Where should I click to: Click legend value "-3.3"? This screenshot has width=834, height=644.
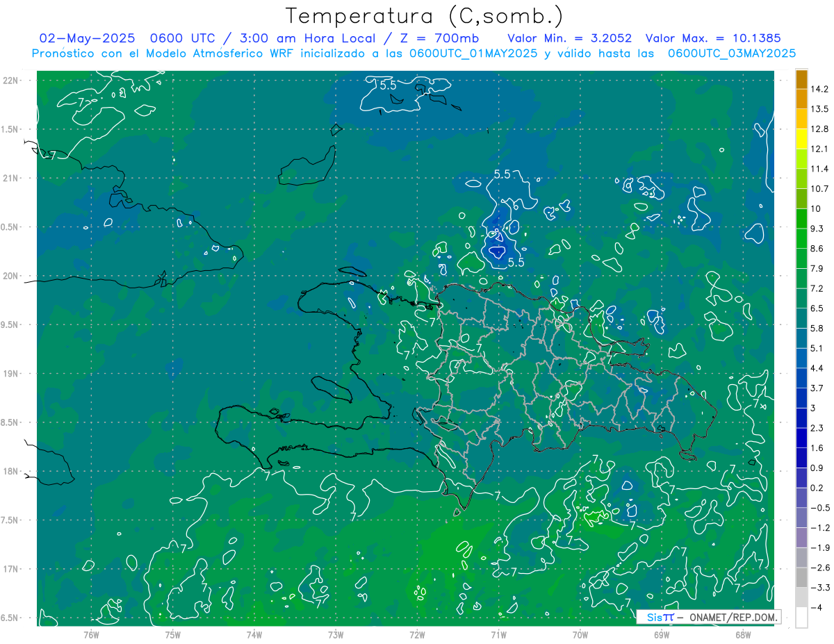(820, 588)
